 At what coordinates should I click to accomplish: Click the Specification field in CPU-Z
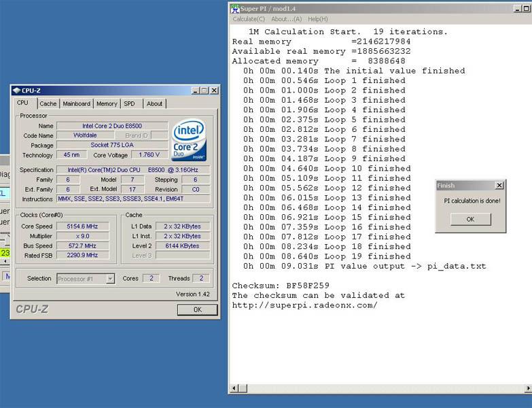(x=133, y=170)
